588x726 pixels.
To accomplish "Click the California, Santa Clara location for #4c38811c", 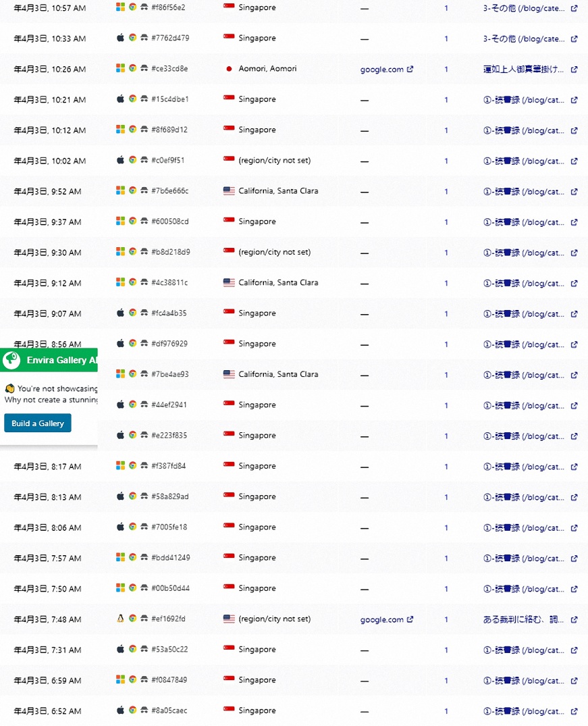I will (x=278, y=282).
